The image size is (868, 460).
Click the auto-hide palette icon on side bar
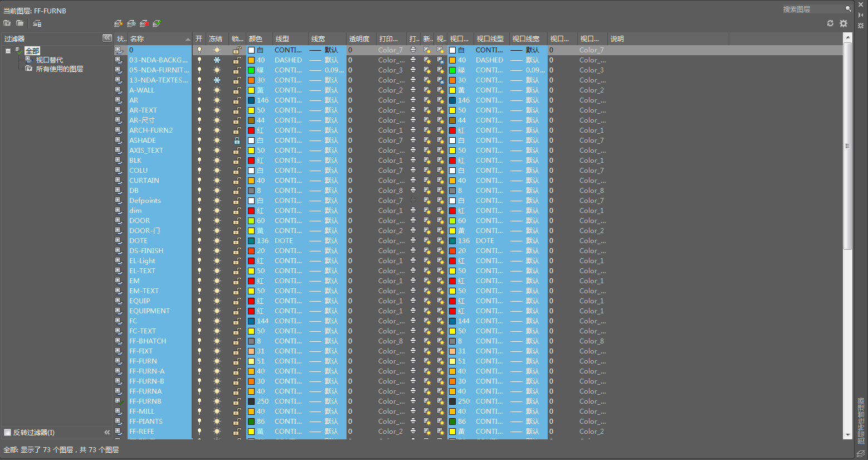(x=861, y=15)
